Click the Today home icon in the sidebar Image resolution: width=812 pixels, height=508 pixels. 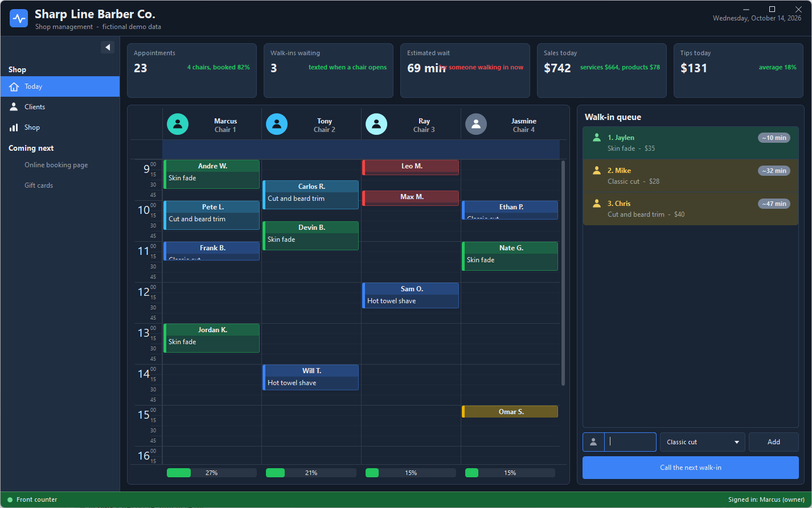[x=14, y=86]
